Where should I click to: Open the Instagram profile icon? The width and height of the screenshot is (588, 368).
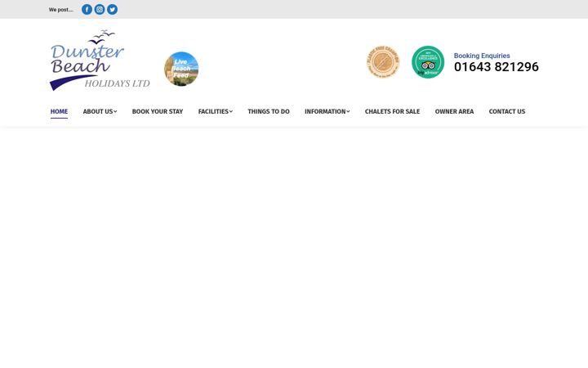[x=100, y=9]
